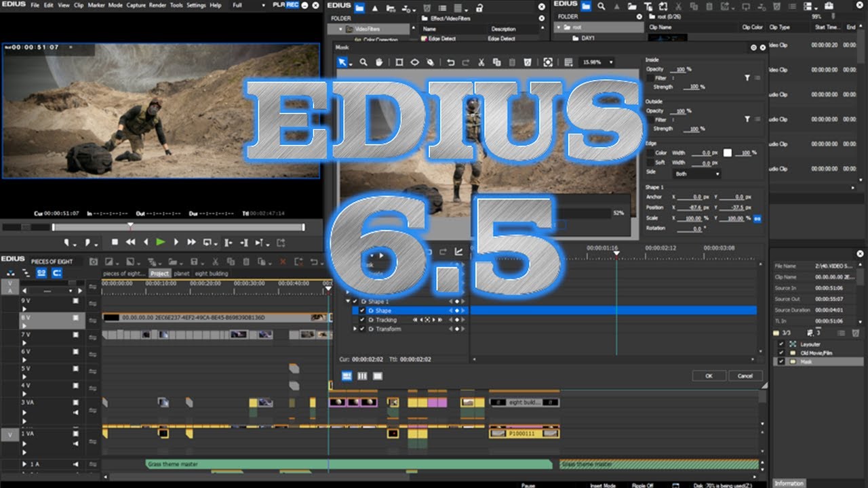Click the scissors Cut icon in Mask toolbar
This screenshot has width=868, height=488.
pos(481,62)
